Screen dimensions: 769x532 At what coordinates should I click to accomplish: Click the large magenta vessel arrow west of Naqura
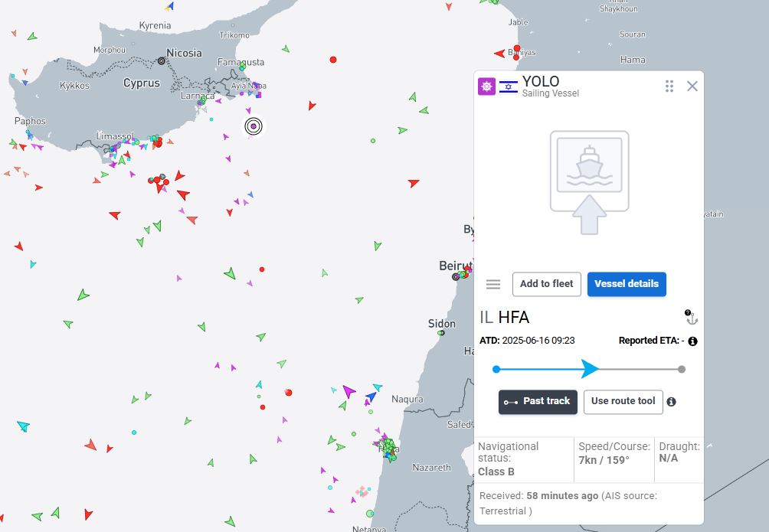[x=349, y=391]
